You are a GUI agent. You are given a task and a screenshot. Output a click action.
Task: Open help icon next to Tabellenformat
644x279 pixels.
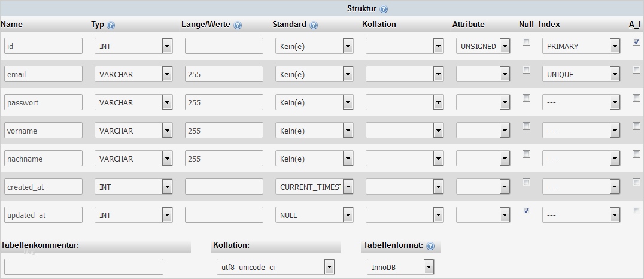point(430,246)
